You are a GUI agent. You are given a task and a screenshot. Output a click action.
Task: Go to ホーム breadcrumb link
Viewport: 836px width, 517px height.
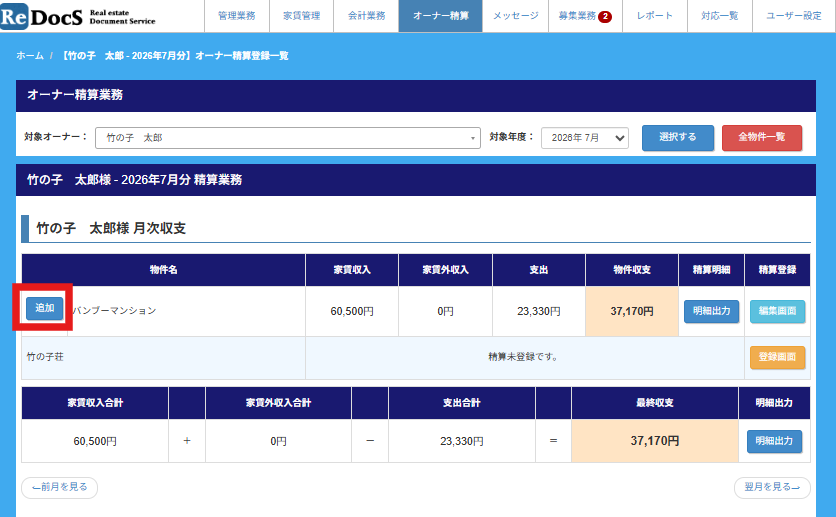(30, 55)
